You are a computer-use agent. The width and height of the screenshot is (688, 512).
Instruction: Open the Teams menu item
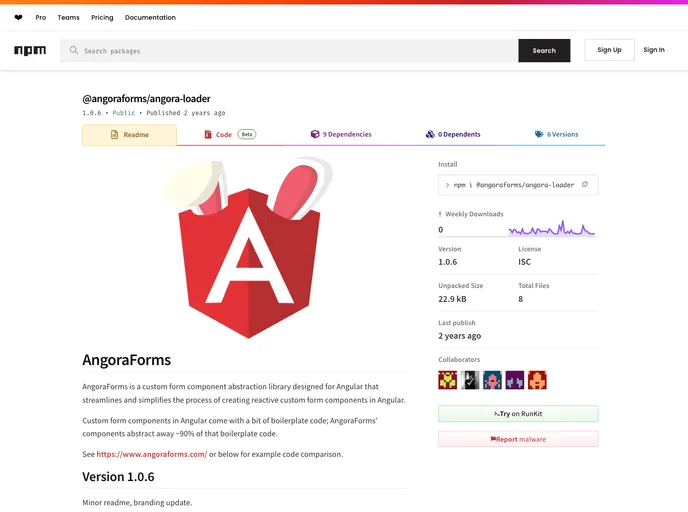pyautogui.click(x=68, y=18)
